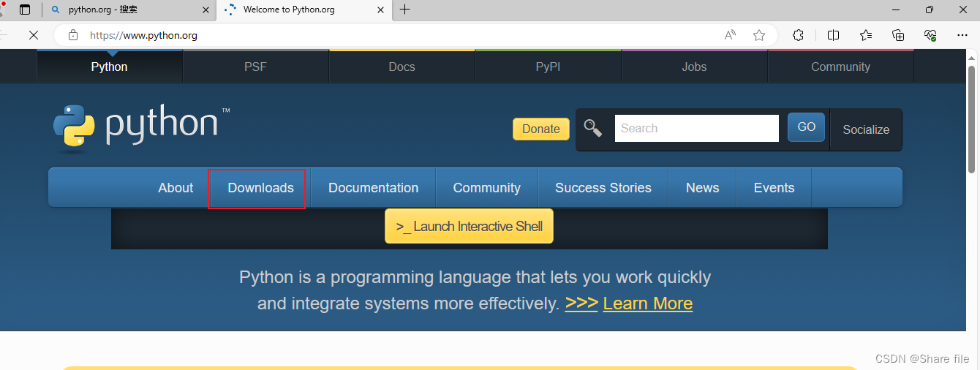Open the News menu
980x370 pixels.
(702, 188)
